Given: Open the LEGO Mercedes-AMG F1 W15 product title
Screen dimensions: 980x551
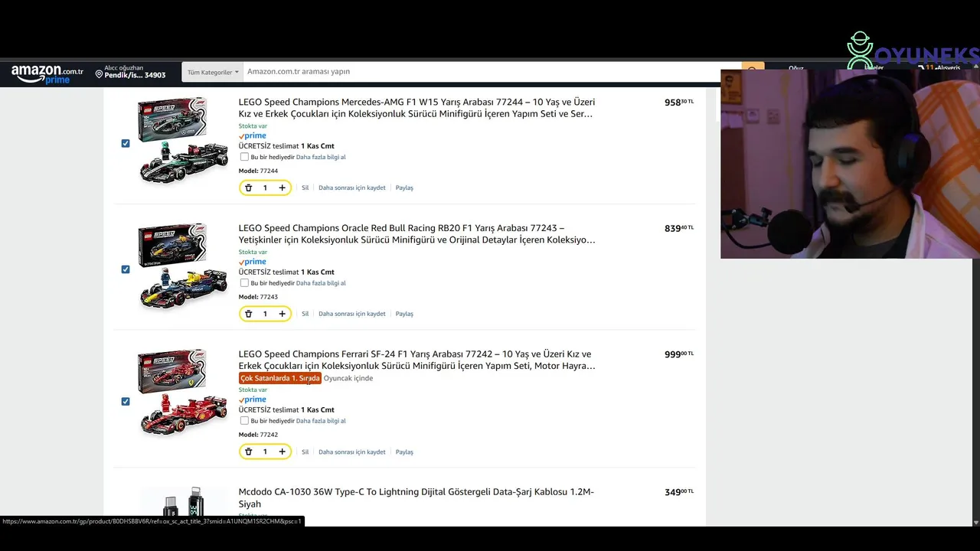Looking at the screenshot, I should [x=416, y=108].
